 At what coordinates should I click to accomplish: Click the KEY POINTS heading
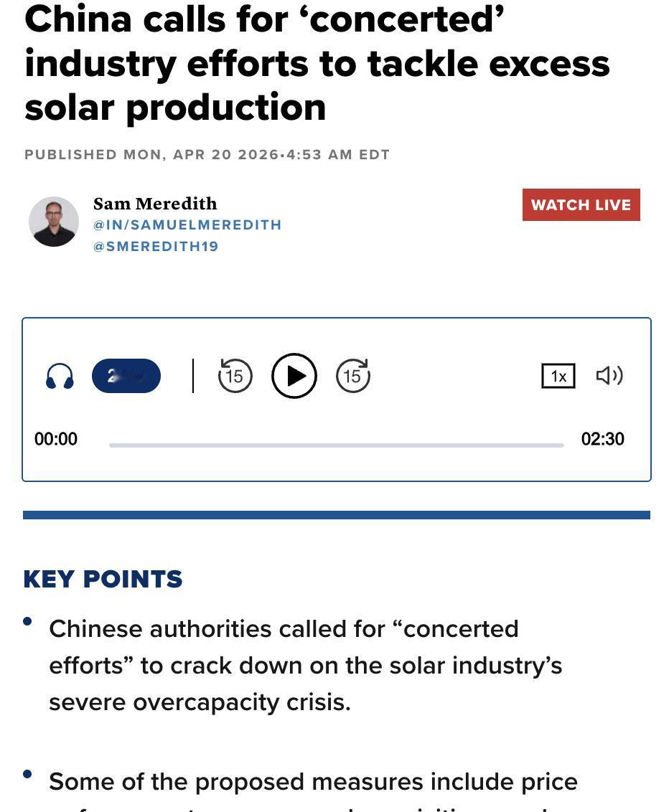[x=103, y=579]
